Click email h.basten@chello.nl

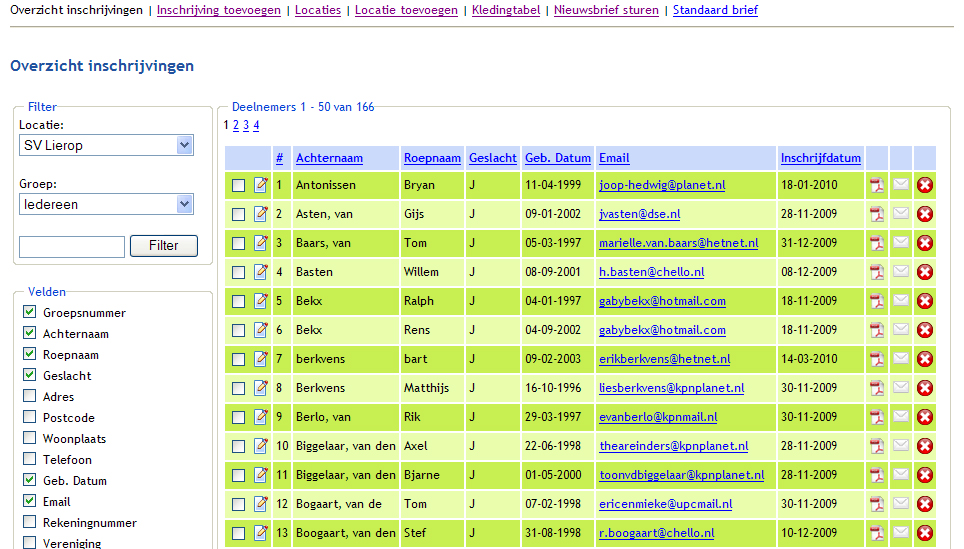[x=652, y=272]
